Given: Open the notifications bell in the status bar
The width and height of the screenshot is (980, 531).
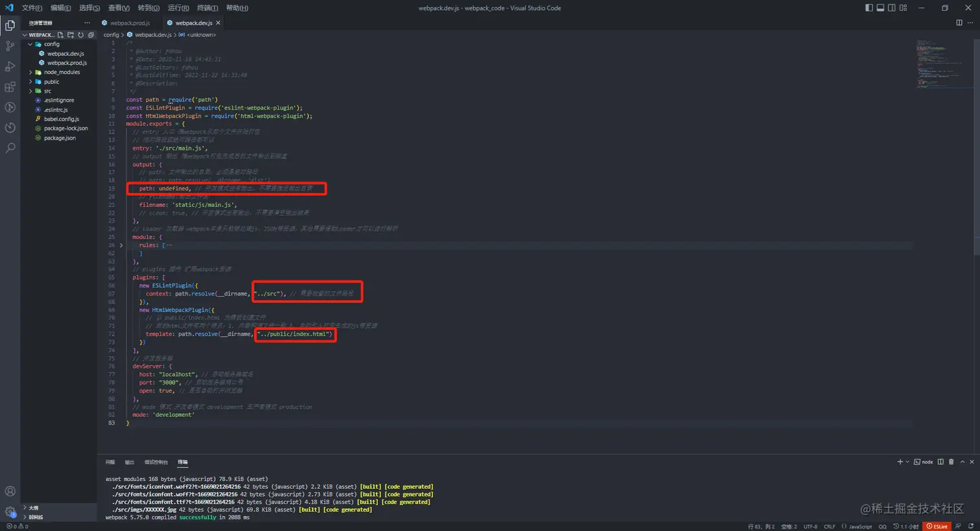Looking at the screenshot, I should coord(971,526).
